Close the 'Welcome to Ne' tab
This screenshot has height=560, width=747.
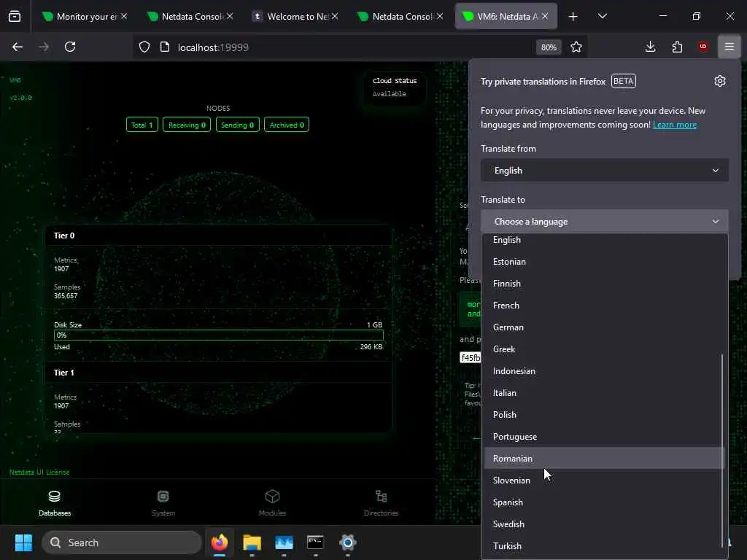[x=335, y=16]
